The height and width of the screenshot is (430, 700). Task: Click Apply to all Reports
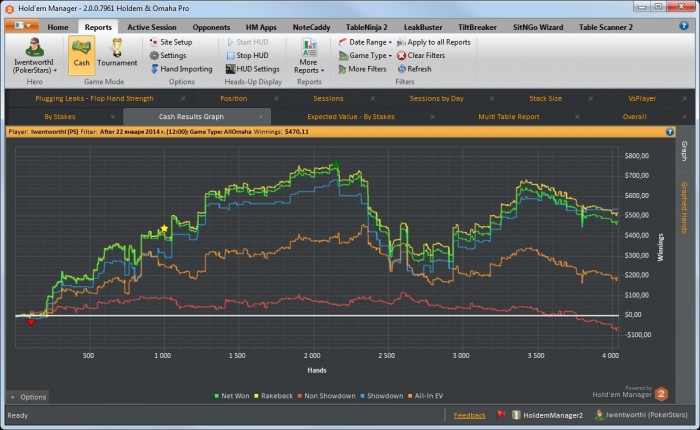click(x=433, y=42)
